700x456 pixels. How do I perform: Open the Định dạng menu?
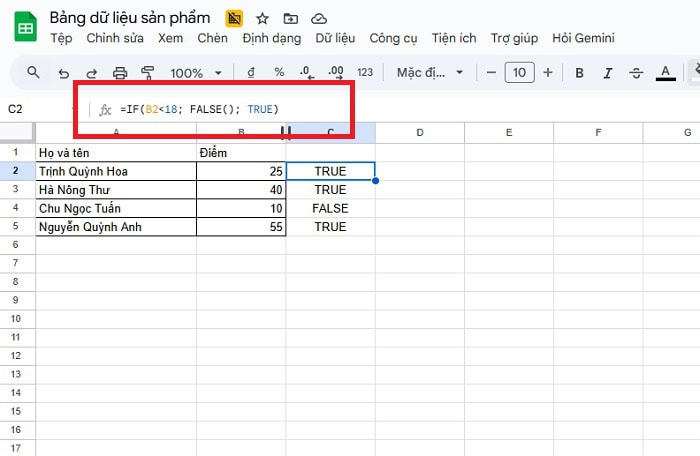tap(270, 38)
